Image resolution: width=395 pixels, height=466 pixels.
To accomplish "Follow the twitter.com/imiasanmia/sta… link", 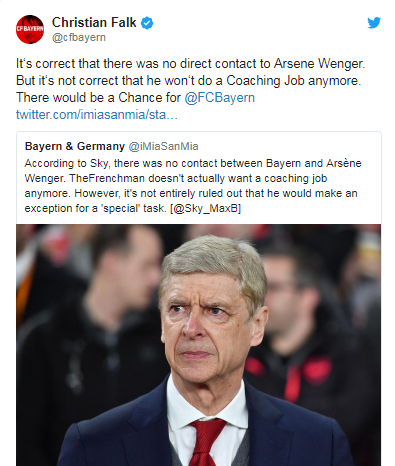I will (97, 115).
